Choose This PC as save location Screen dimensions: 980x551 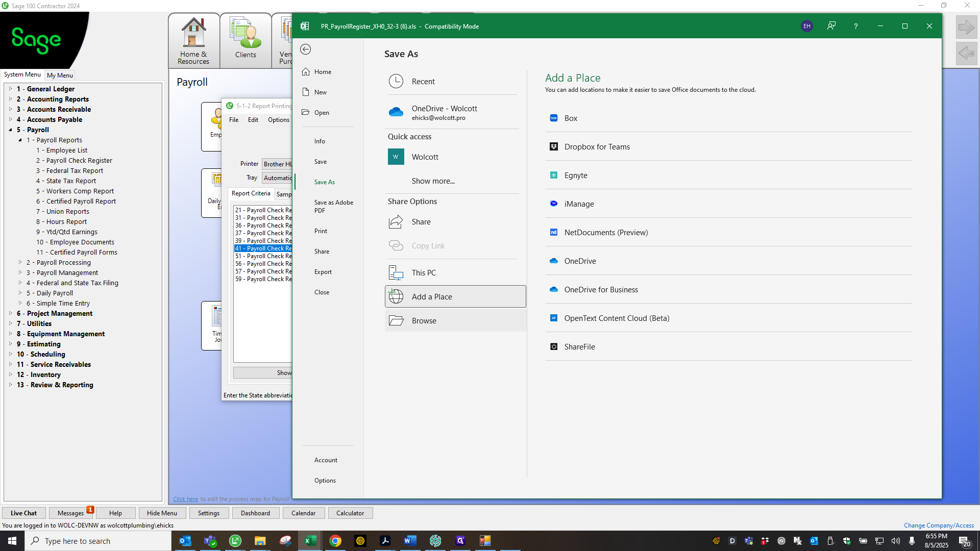tap(455, 272)
